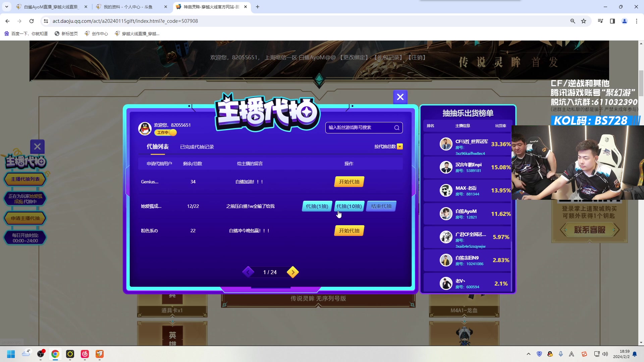Viewport: 644px width, 362px height.
Task: Open 新标签页 bookmark
Action: click(x=66, y=34)
